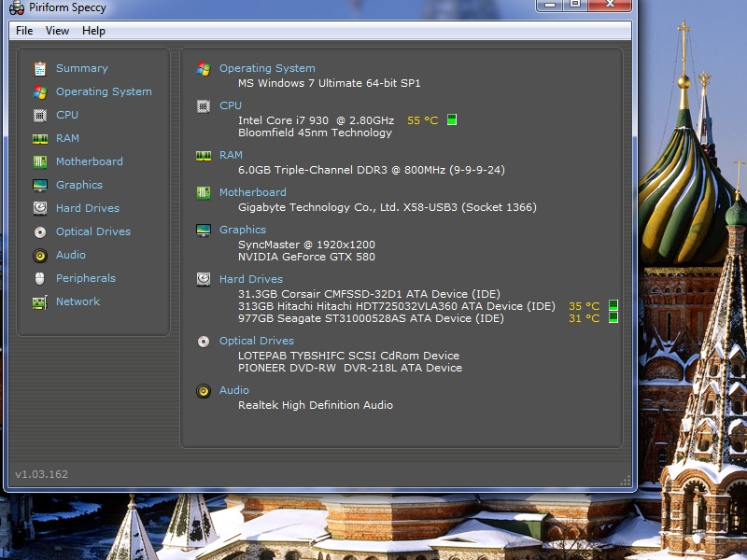Select the Optical Drives disc icon in sidebar
The image size is (747, 560).
point(40,231)
